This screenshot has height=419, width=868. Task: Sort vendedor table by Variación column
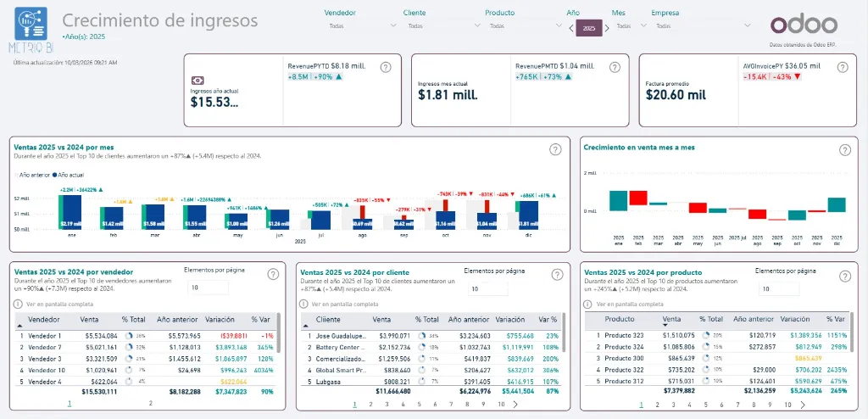point(220,319)
